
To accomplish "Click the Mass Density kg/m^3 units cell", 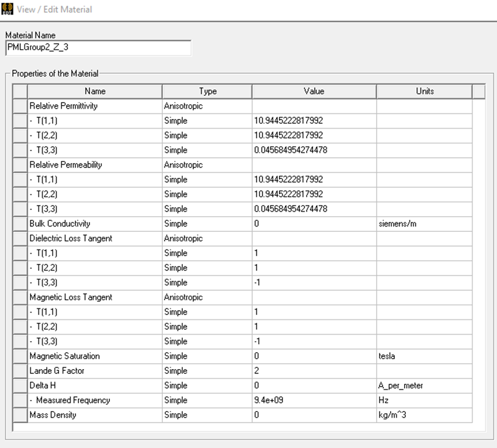I will 424,415.
